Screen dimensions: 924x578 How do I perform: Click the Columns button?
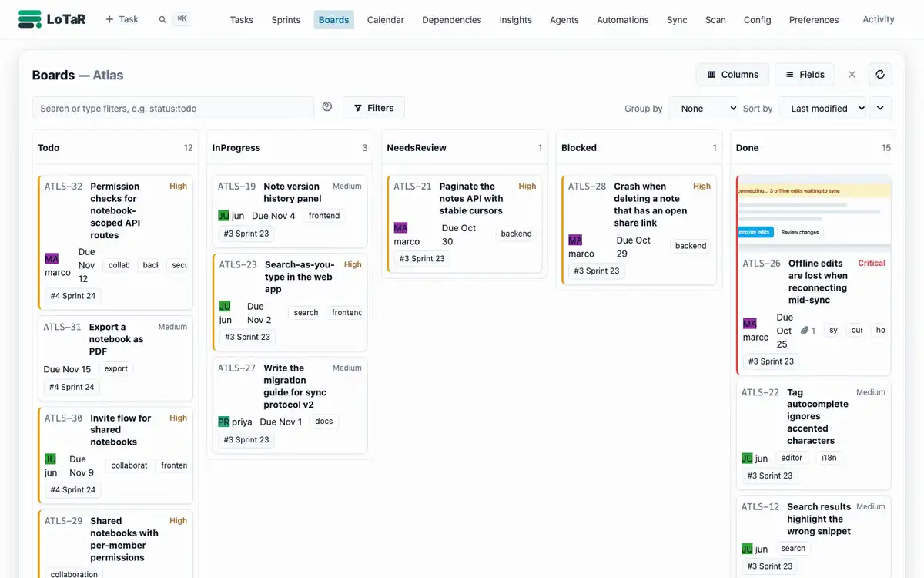click(732, 75)
